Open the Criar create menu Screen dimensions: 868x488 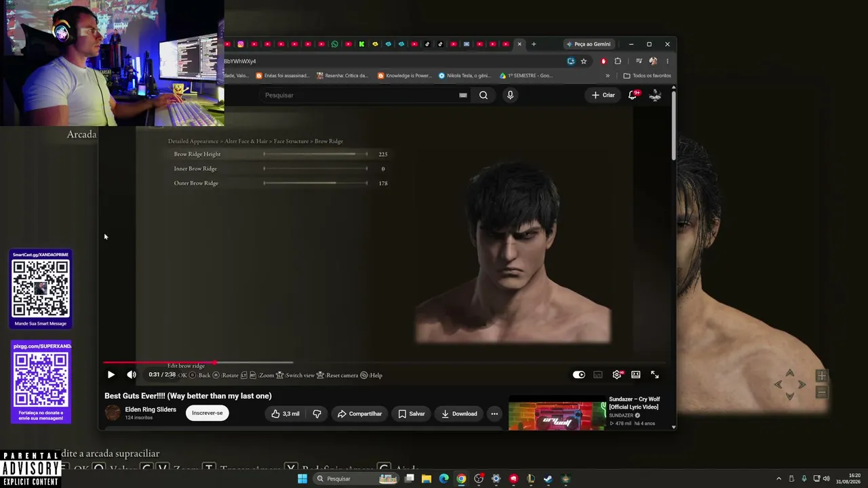(x=603, y=95)
